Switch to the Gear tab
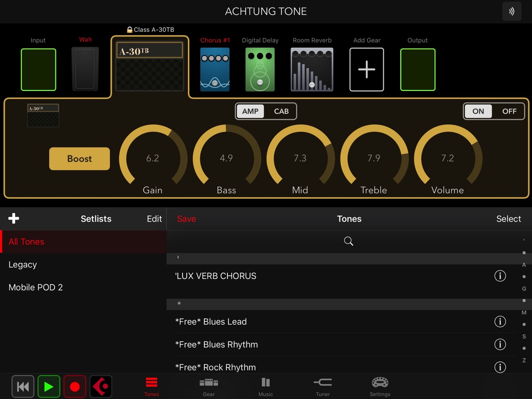This screenshot has width=532, height=399. point(209,387)
